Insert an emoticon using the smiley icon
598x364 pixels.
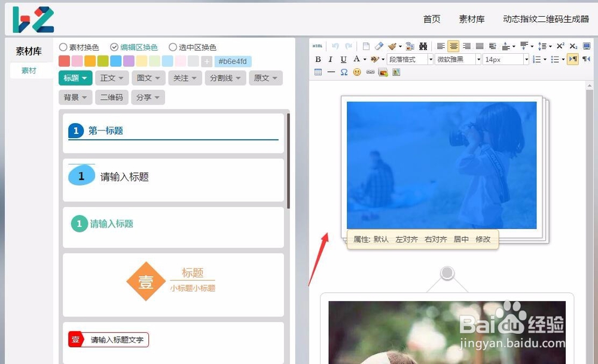pos(356,72)
